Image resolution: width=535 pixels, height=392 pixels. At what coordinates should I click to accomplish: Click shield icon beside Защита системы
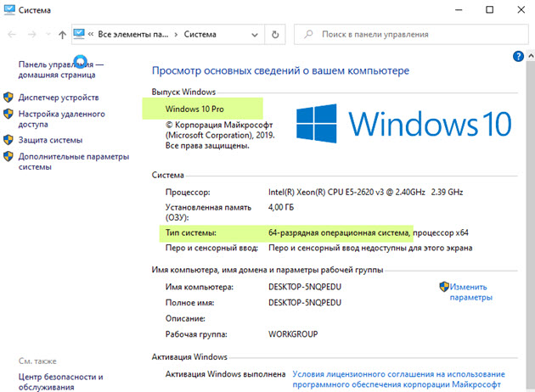(8, 140)
